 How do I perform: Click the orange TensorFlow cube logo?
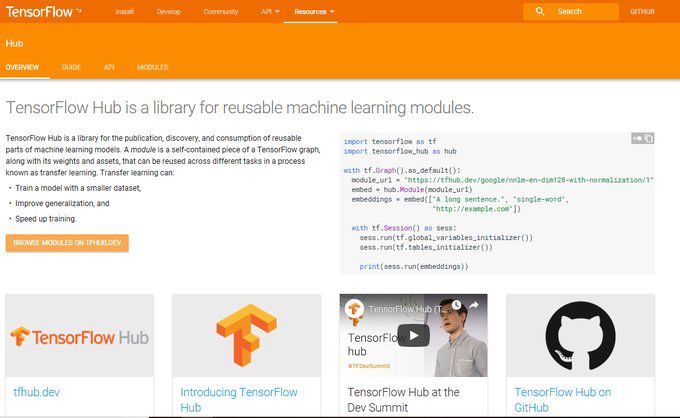coord(246,335)
